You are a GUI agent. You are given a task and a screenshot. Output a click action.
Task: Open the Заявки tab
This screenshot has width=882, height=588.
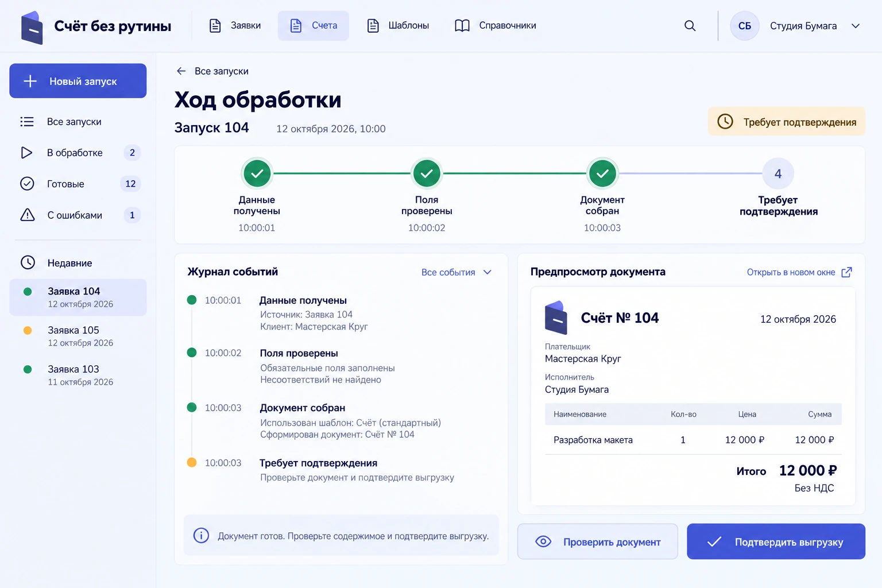coord(234,26)
